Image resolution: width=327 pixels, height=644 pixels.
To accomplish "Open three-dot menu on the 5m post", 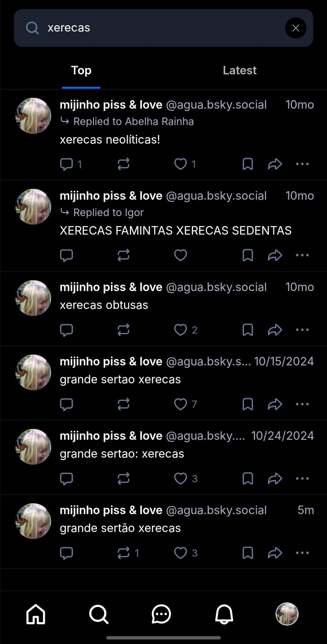I will point(302,553).
